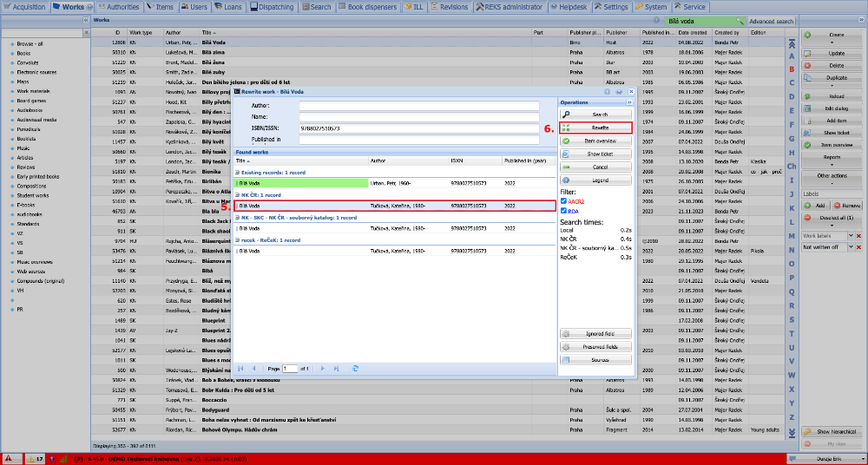Click the page number field in the dialog
The image size is (868, 465).
pyautogui.click(x=290, y=369)
